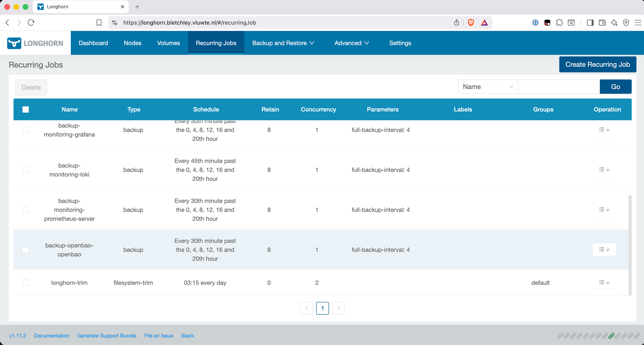Open the page search icon in the toolbar
Viewport: 644px width, 345px height.
(x=571, y=23)
